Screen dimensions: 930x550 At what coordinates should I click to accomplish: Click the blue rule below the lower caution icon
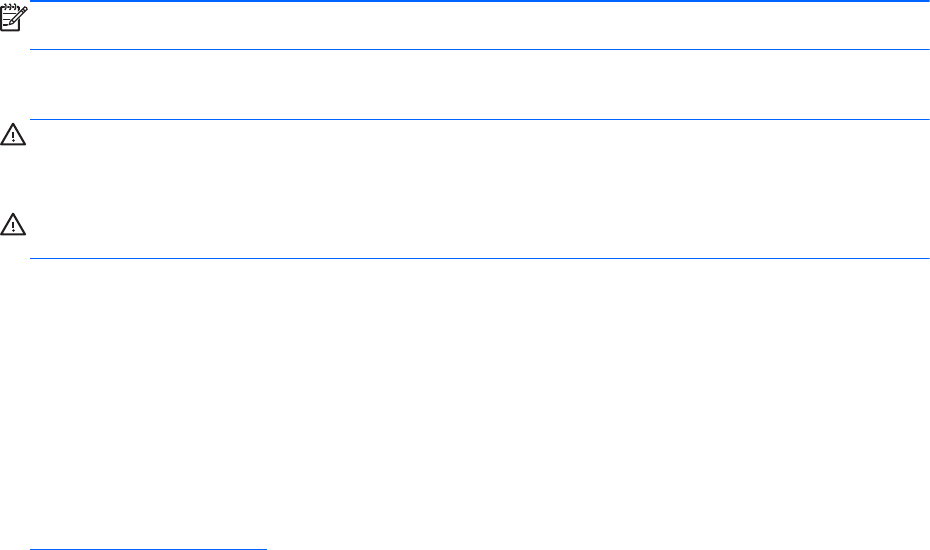[x=478, y=259]
